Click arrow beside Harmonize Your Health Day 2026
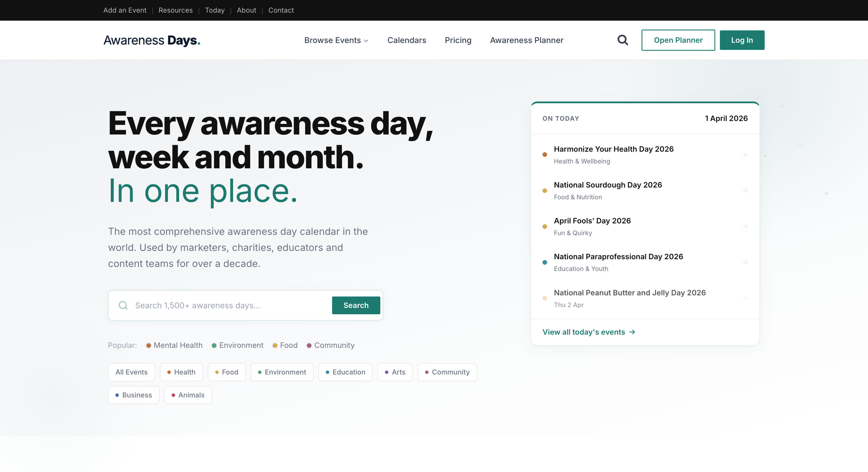868x472 pixels. coord(744,155)
